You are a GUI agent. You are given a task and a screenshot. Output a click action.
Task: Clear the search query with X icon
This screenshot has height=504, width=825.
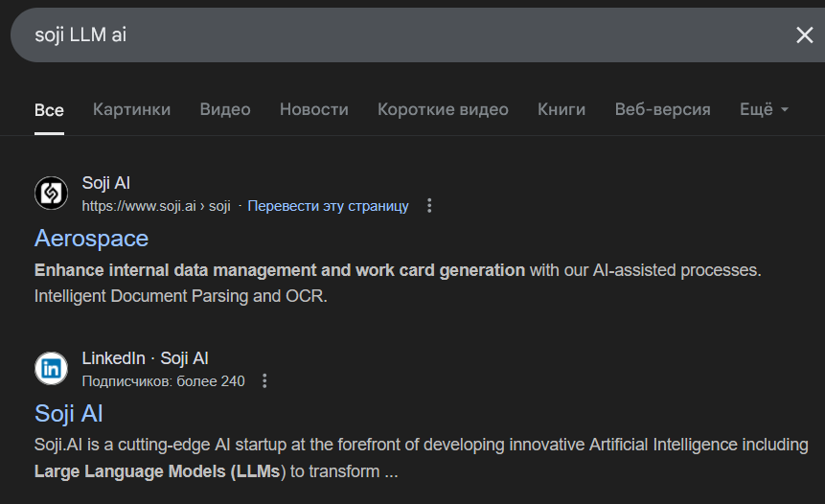point(804,35)
